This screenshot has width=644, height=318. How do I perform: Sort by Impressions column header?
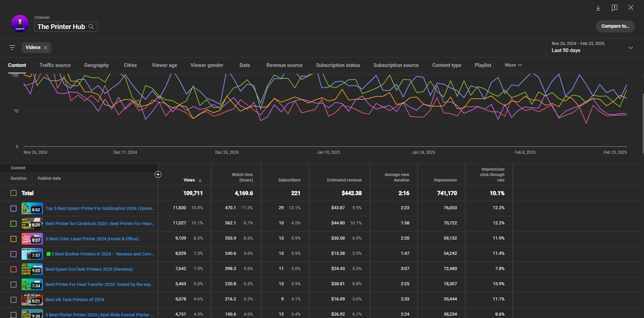tap(445, 180)
